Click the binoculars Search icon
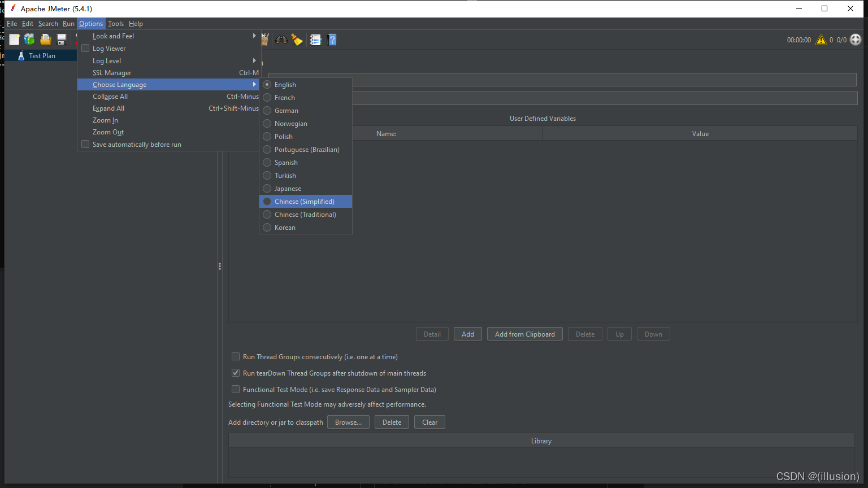 281,40
